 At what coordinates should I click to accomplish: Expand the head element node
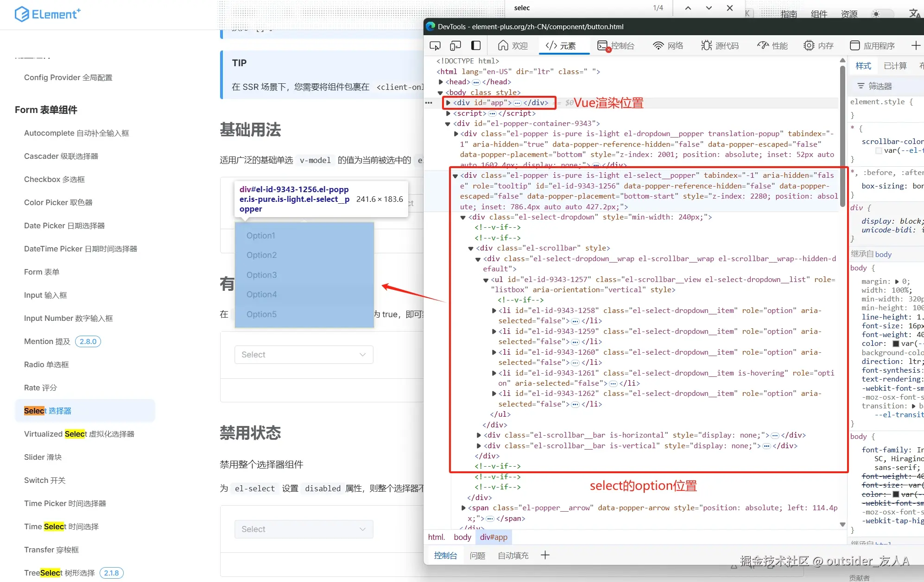(441, 82)
